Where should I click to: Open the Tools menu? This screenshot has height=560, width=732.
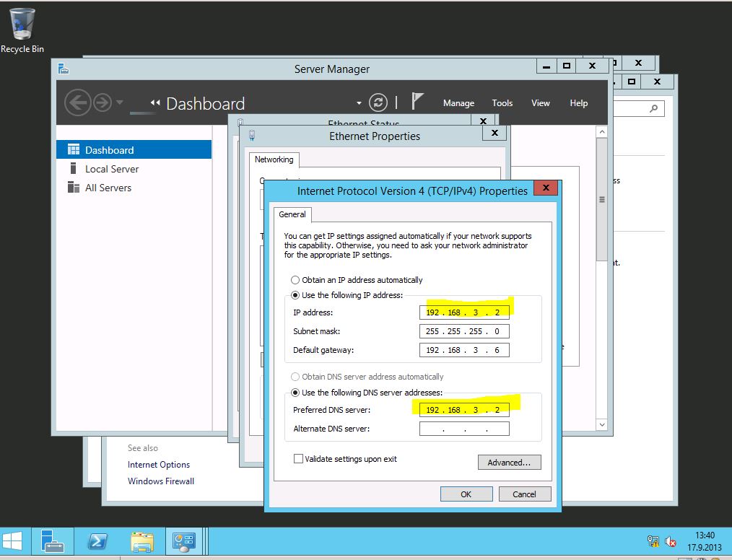(502, 103)
